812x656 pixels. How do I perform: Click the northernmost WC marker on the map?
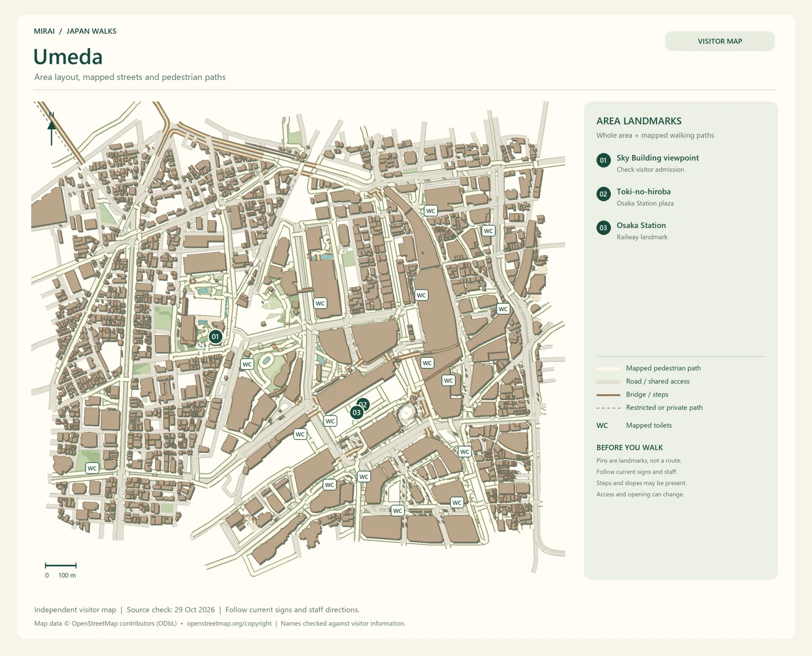tap(430, 211)
